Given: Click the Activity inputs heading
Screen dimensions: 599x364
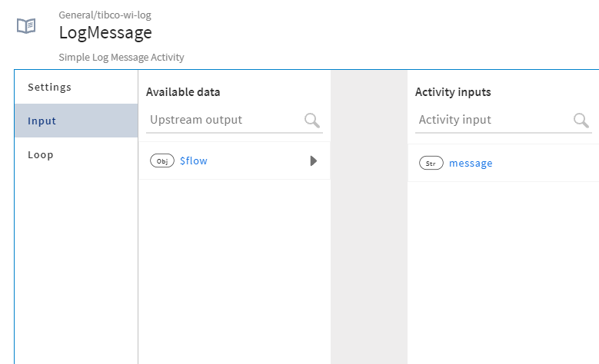Looking at the screenshot, I should 453,92.
